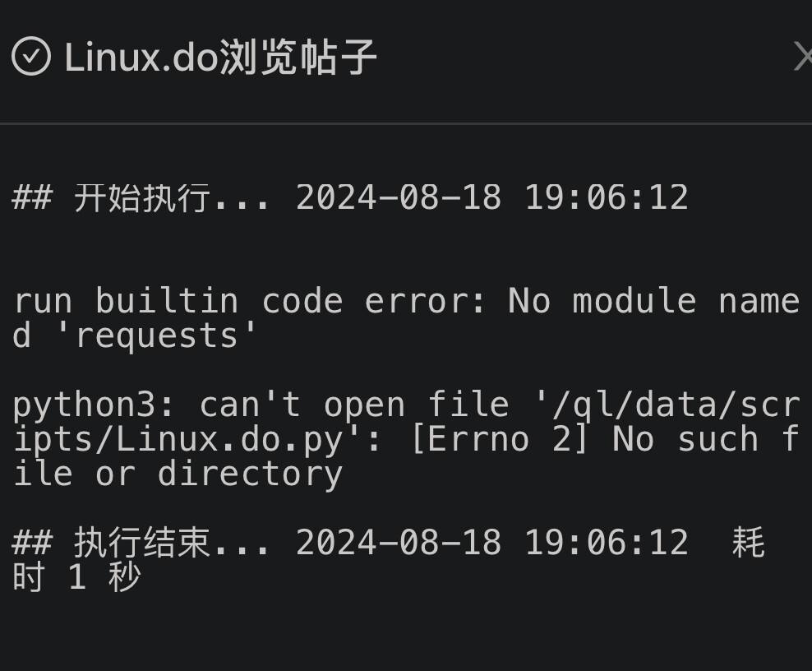Click the Linux.do浏览帖子 title text
Screen dimensions: 812x671
pos(220,57)
